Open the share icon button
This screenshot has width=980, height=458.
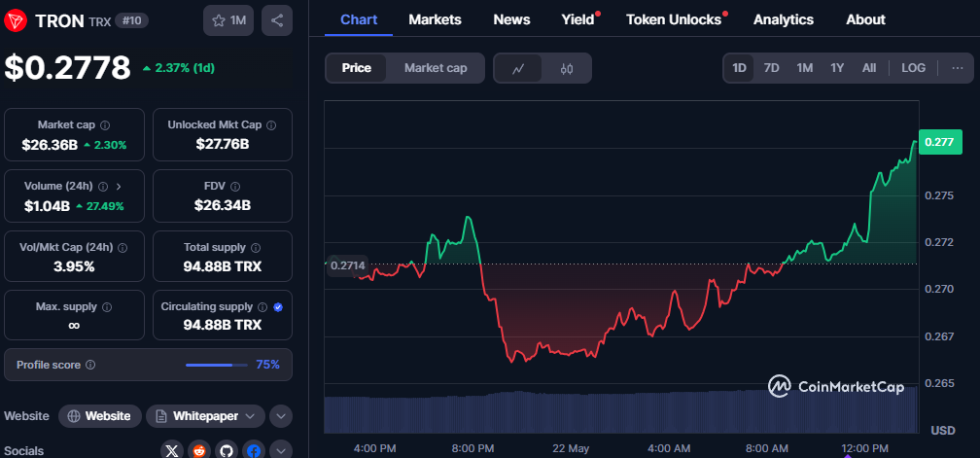point(277,20)
